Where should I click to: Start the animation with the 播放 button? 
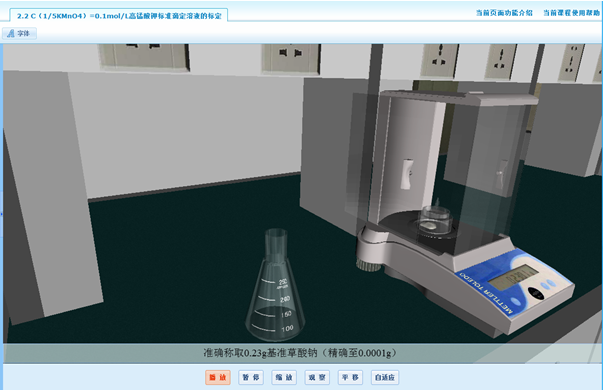[x=218, y=378]
